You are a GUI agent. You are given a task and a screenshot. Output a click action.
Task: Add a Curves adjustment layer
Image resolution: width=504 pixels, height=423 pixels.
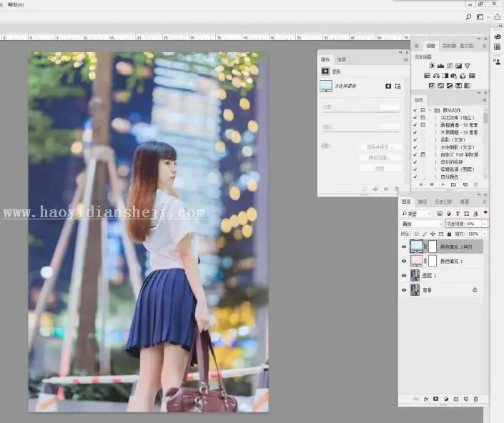pos(450,66)
